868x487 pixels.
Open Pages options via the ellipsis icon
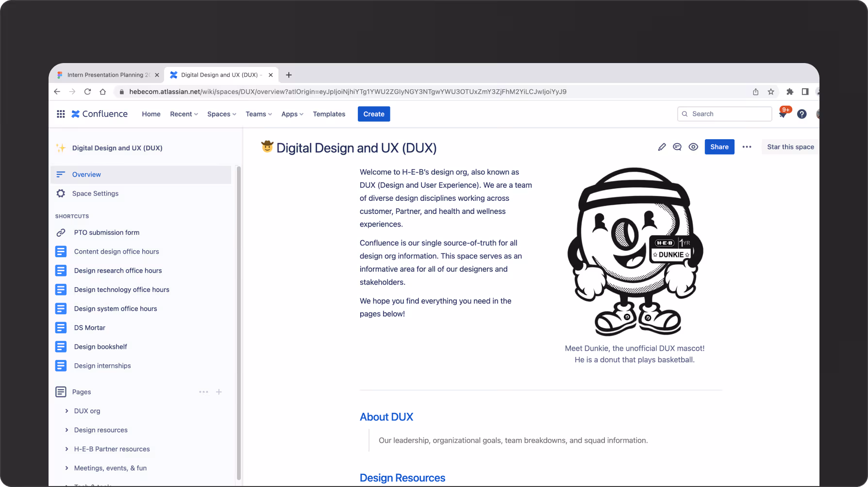click(203, 391)
